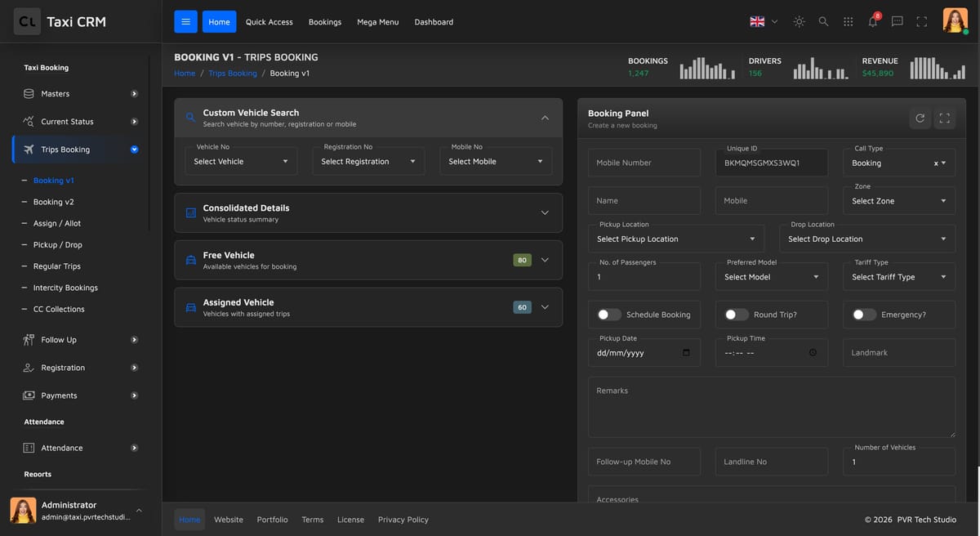Expand the Free Vehicle section
The image size is (980, 536).
click(545, 260)
